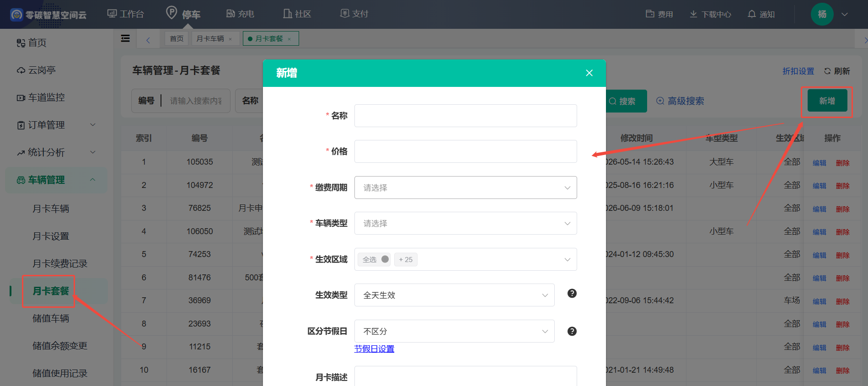Click 删除 for row 16167

(x=842, y=370)
